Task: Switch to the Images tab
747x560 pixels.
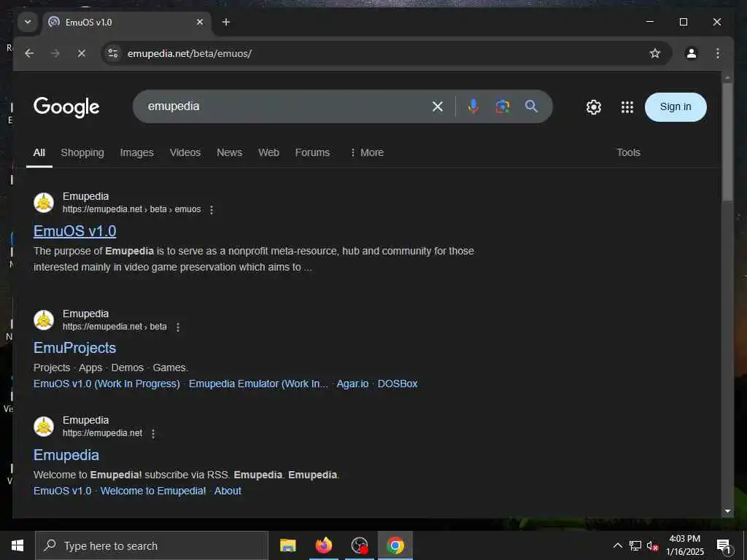Action: coord(136,152)
